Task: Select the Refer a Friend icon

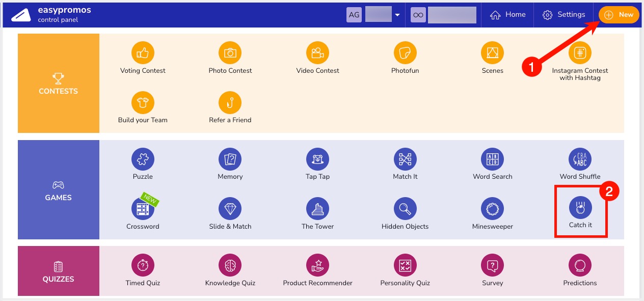Action: [230, 102]
